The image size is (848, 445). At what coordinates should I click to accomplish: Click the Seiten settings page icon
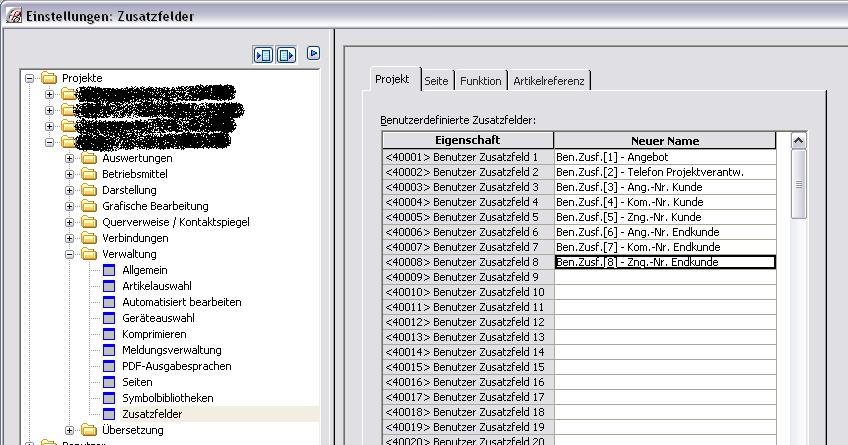point(109,382)
